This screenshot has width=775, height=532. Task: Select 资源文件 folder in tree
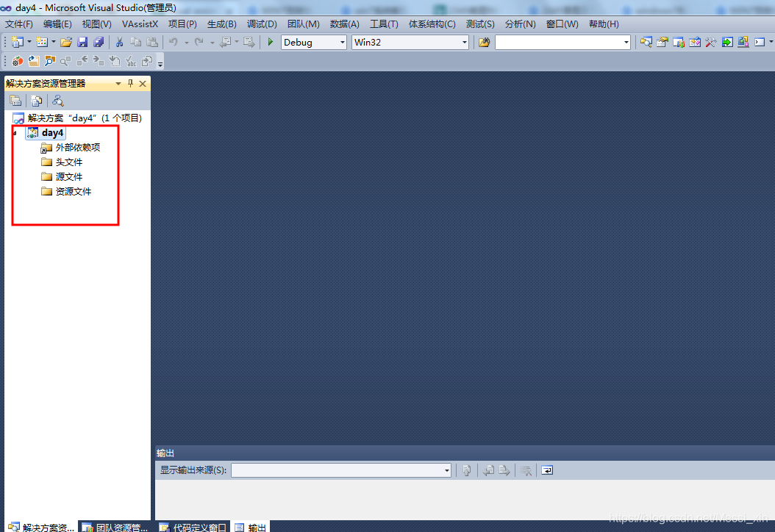click(67, 192)
